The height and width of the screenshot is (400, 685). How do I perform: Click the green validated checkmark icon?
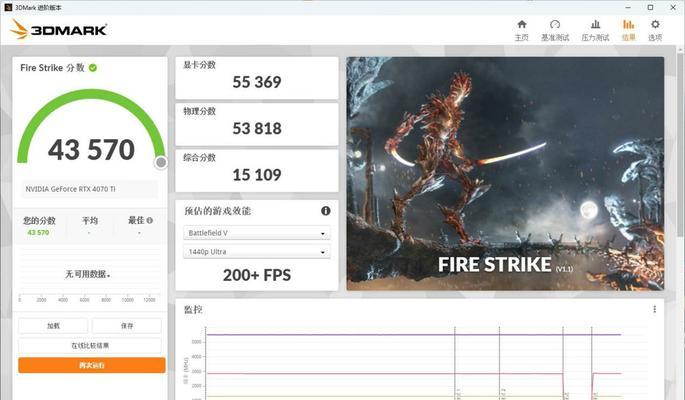tap(93, 68)
